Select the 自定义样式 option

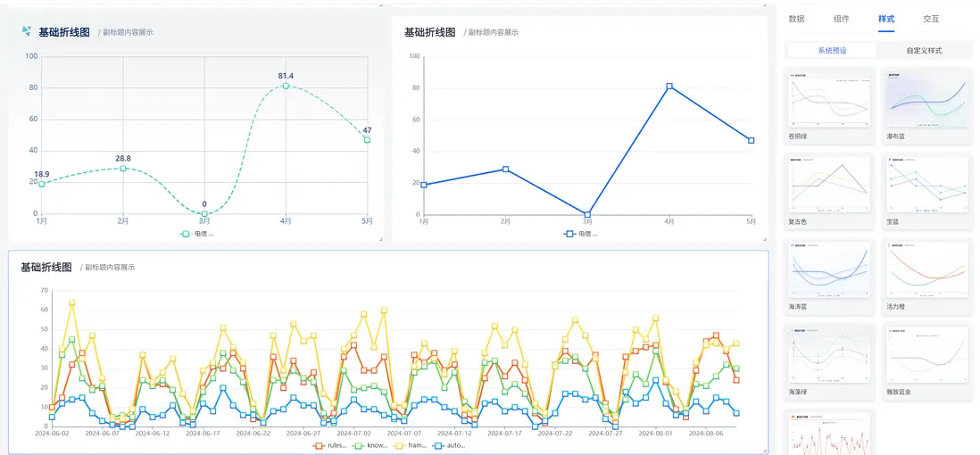[x=924, y=51]
